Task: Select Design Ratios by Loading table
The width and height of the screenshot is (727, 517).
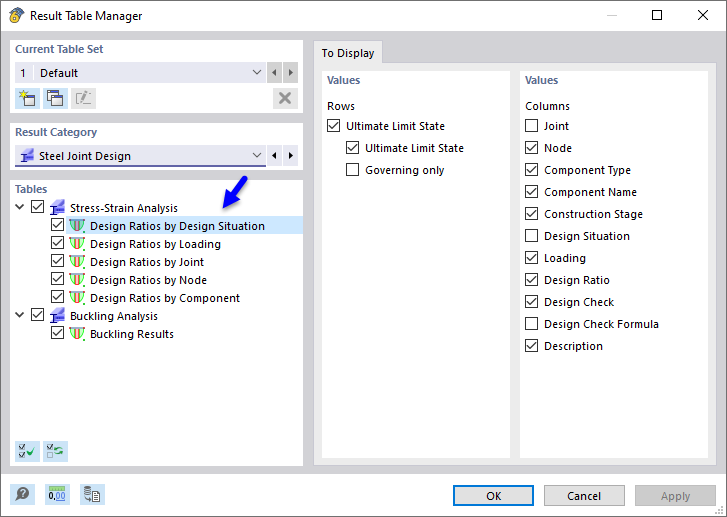Action: point(155,244)
